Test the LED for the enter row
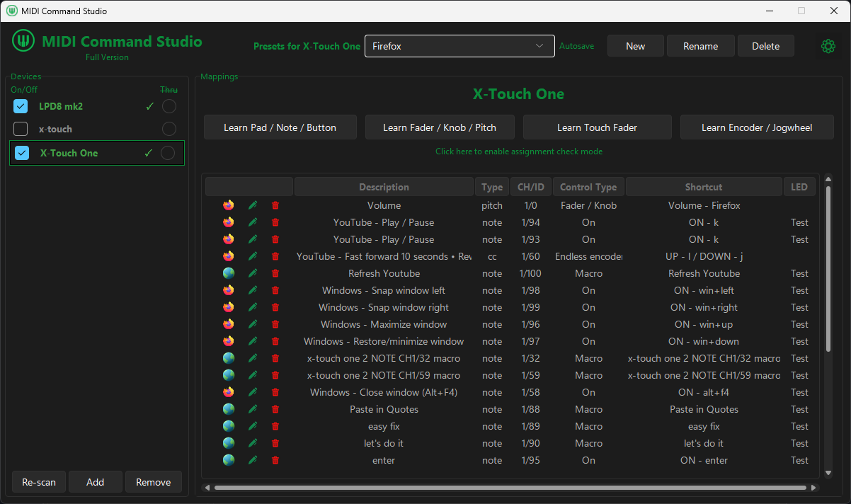 point(799,460)
